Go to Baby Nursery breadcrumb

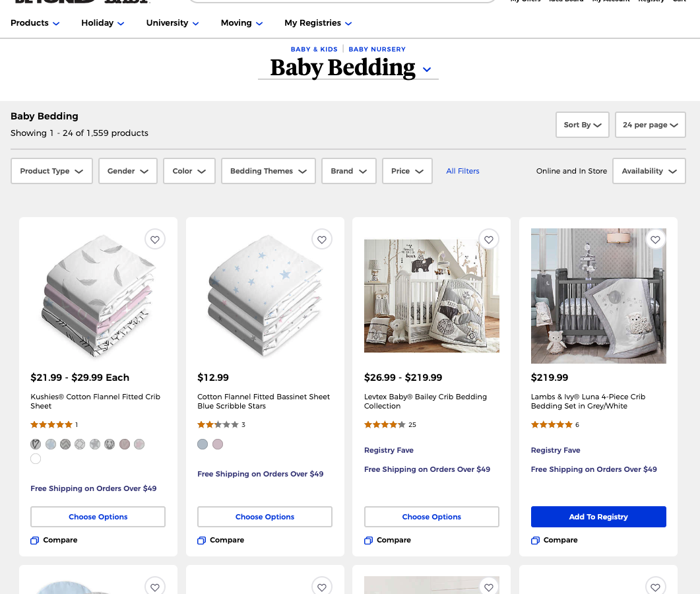point(377,49)
